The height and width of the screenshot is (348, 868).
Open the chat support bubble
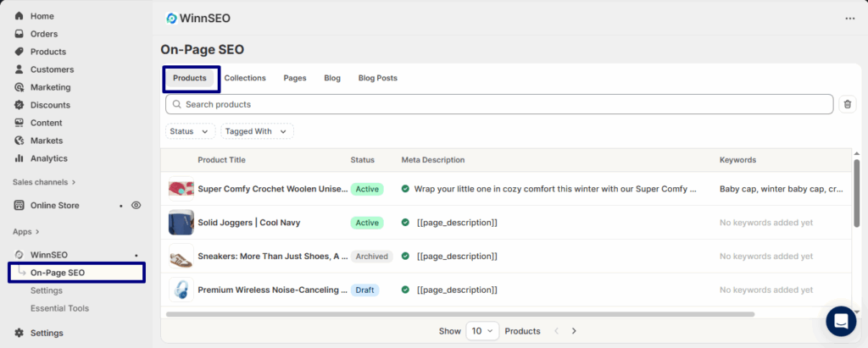[x=841, y=321]
